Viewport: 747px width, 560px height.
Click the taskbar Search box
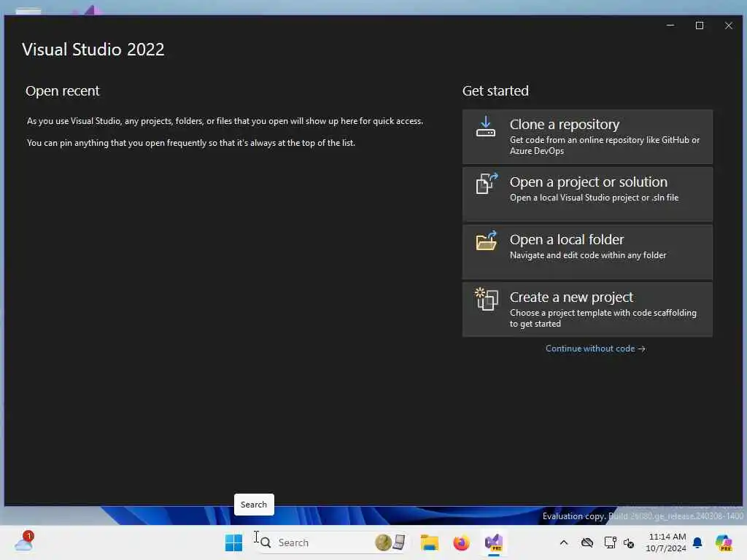click(332, 542)
